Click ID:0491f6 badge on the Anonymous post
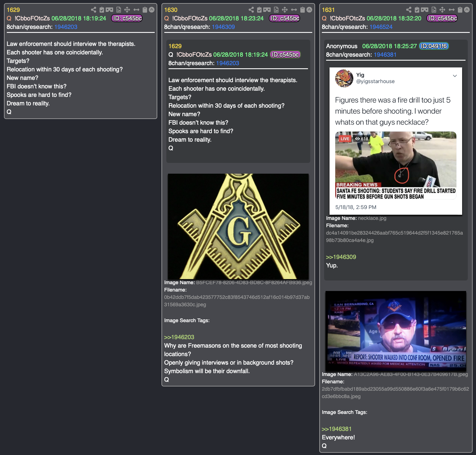Image resolution: width=476 pixels, height=455 pixels. [x=434, y=46]
